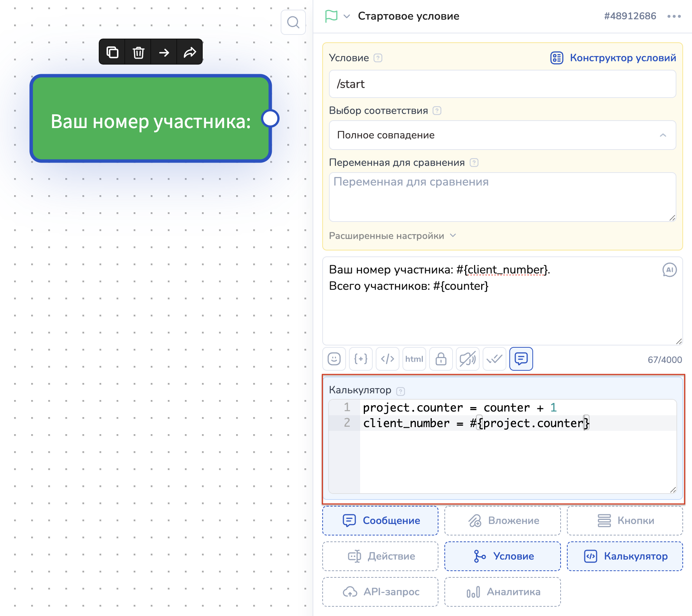Click the AI assistant icon in message
This screenshot has width=692, height=616.
coord(669,270)
